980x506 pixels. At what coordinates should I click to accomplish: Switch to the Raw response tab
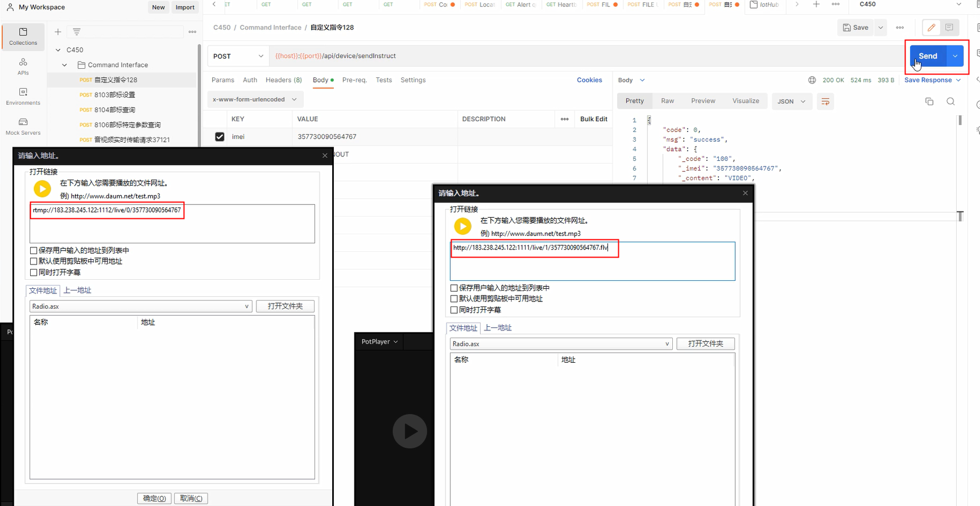pyautogui.click(x=667, y=101)
